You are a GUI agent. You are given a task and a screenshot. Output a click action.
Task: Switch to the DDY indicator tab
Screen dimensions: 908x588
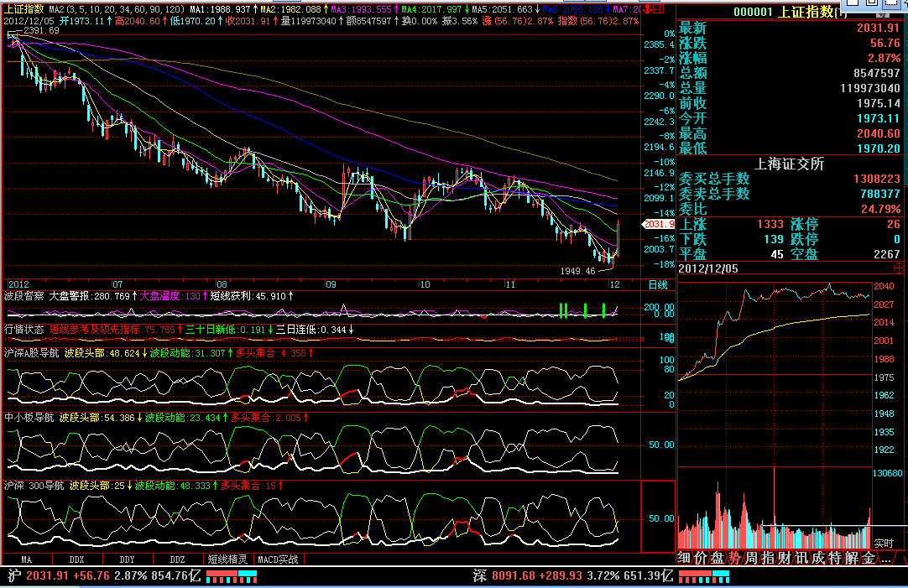(128, 559)
